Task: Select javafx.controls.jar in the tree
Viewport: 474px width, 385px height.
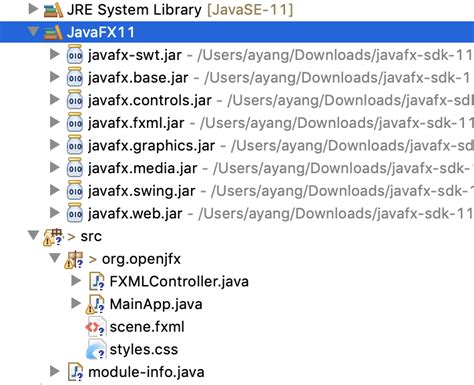Action: (150, 100)
